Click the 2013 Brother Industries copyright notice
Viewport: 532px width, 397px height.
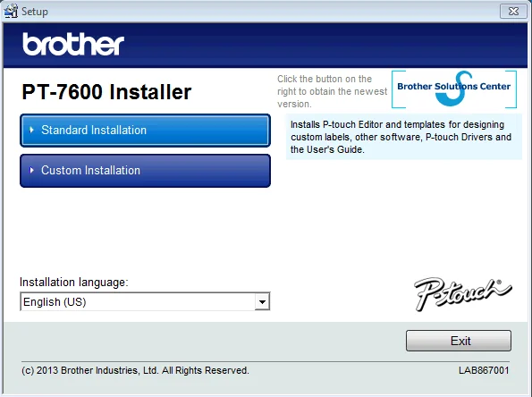[135, 370]
